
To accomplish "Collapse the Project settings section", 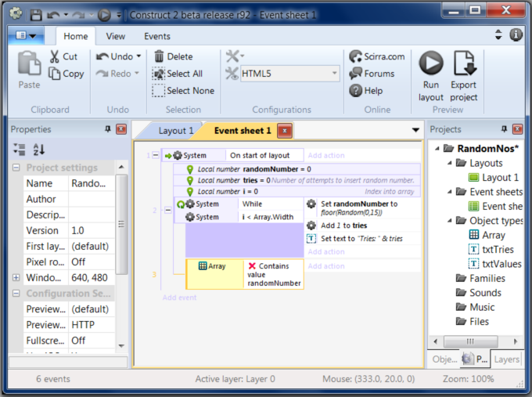I will (x=16, y=168).
